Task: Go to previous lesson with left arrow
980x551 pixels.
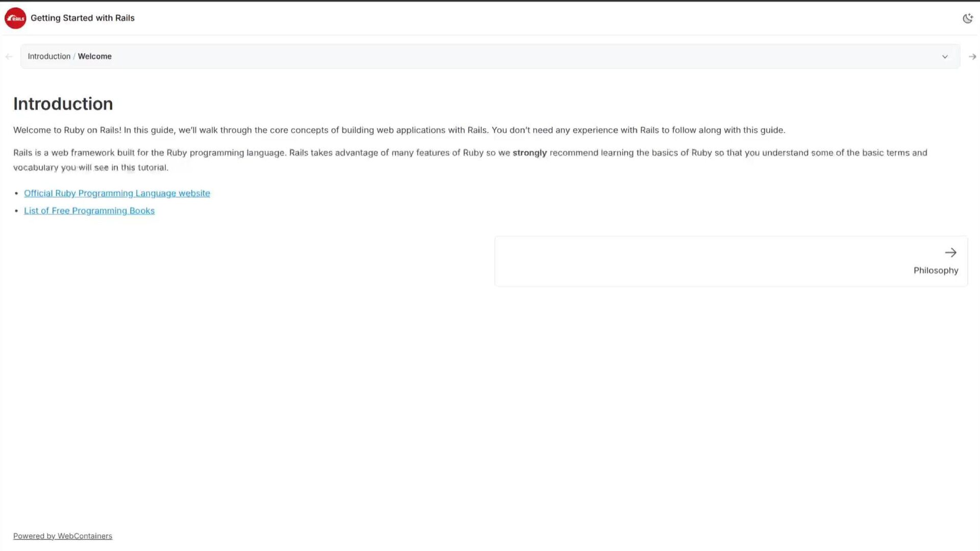Action: coord(9,57)
